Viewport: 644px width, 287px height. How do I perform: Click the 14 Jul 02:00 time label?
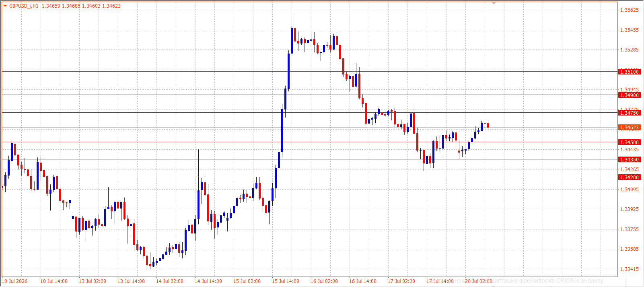170,281
